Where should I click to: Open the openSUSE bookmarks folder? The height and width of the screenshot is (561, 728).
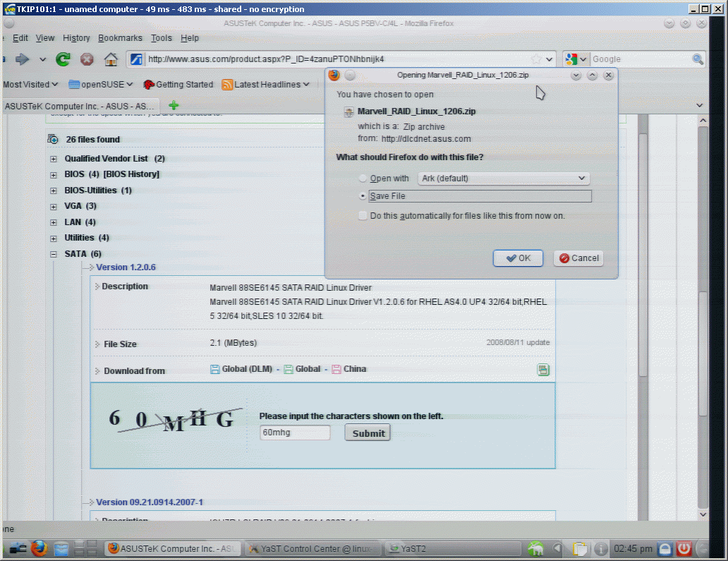101,85
